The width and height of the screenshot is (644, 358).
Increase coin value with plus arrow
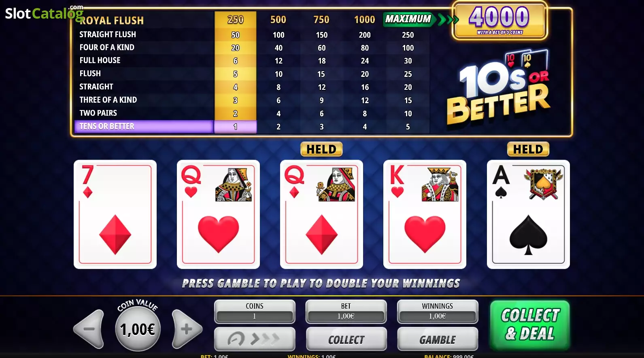pyautogui.click(x=186, y=329)
